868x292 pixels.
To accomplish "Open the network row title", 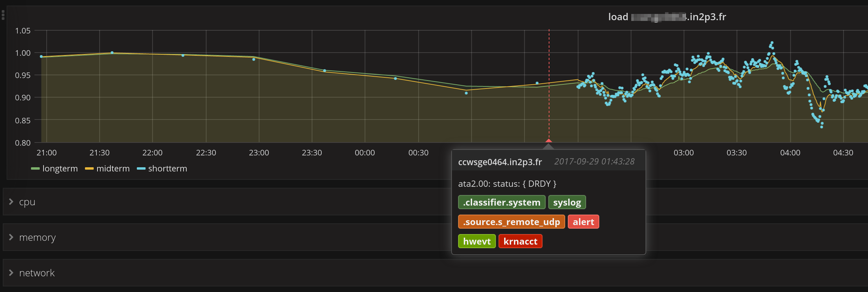I will pyautogui.click(x=37, y=273).
